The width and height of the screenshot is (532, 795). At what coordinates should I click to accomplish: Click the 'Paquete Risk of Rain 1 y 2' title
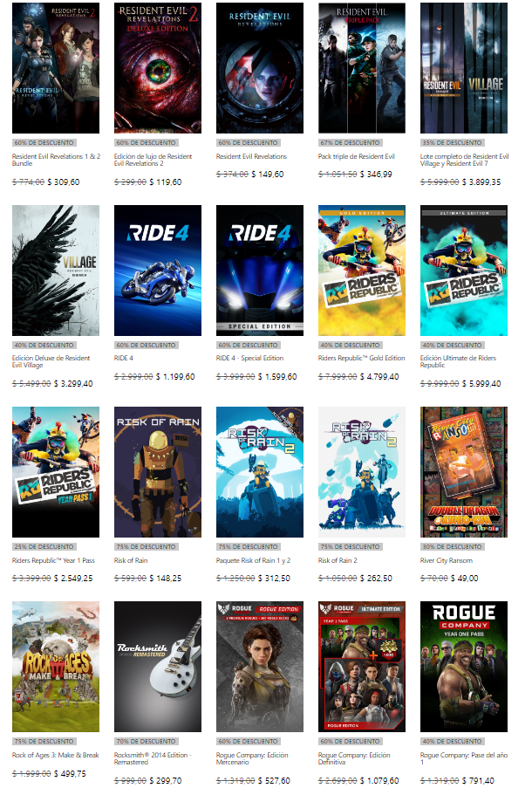(254, 560)
